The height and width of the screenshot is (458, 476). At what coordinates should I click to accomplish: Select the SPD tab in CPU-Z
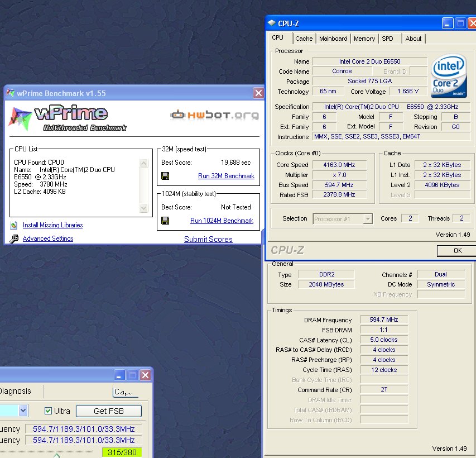click(x=387, y=39)
